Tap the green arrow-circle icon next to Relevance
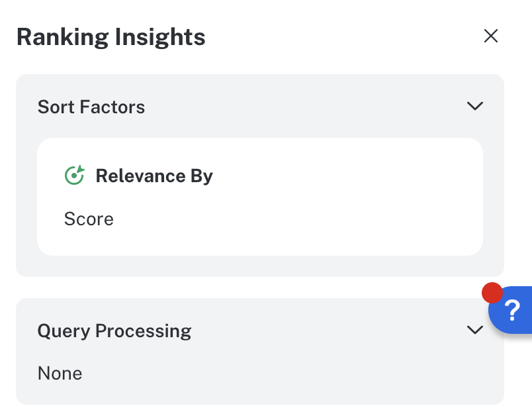This screenshot has width=532, height=420. click(74, 175)
